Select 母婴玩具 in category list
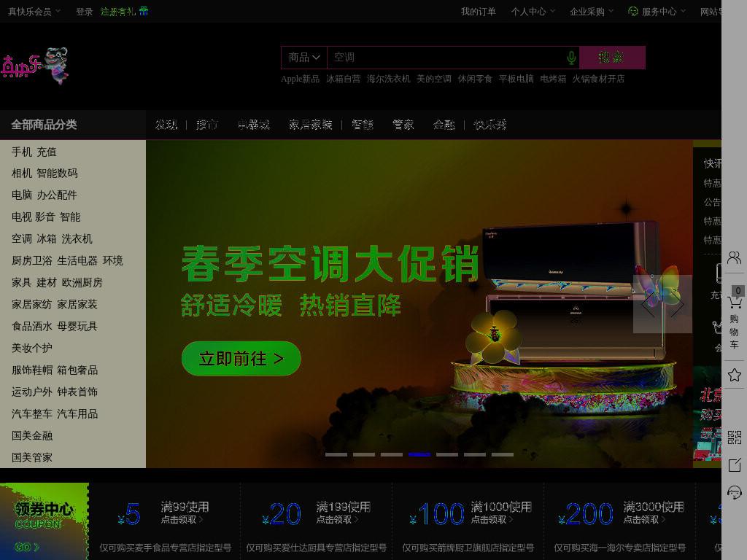Viewport: 747px width, 560px height. [77, 326]
